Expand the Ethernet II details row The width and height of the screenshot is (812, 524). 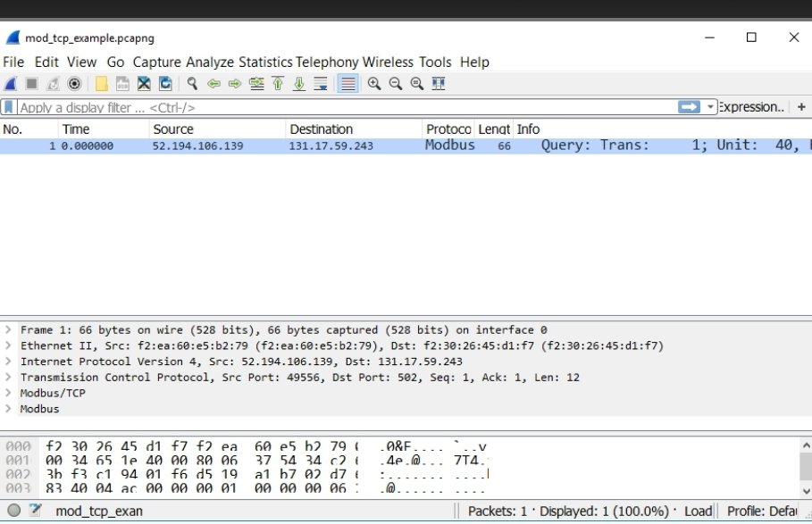click(x=10, y=345)
